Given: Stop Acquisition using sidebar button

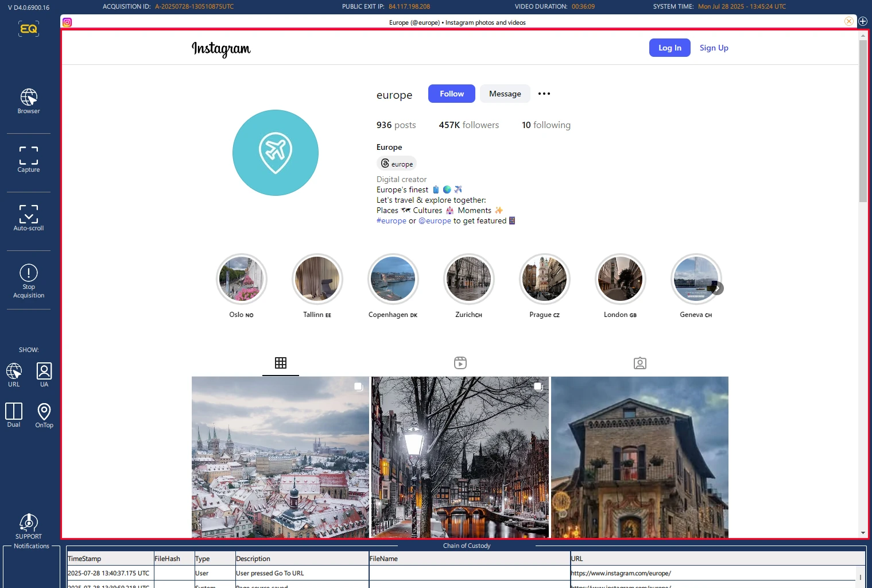Looking at the screenshot, I should pyautogui.click(x=29, y=281).
